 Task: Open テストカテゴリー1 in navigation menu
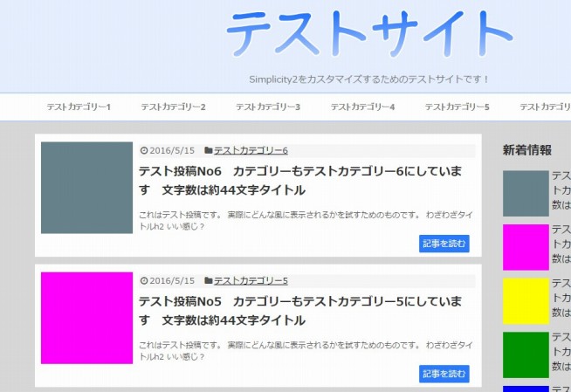coord(79,107)
